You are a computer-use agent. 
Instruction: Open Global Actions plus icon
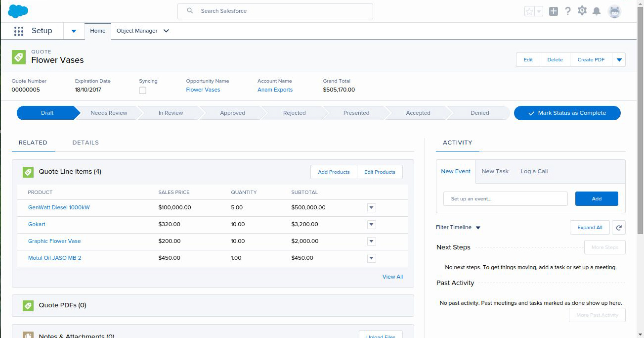pyautogui.click(x=554, y=11)
